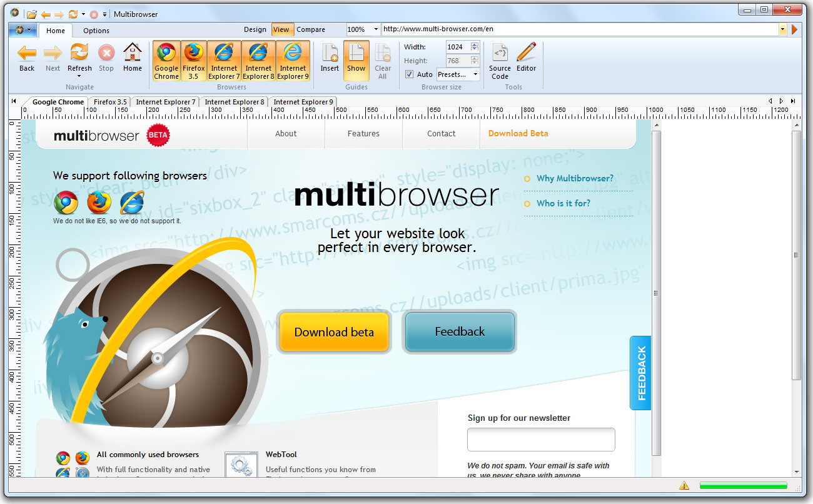Open the Why Multibrowser? link
The image size is (813, 504).
pos(574,178)
